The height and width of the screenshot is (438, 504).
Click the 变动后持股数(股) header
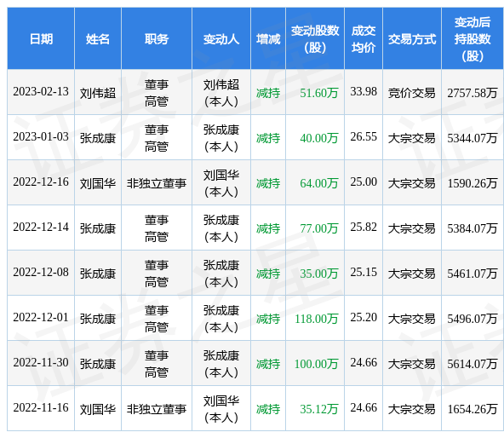472,39
